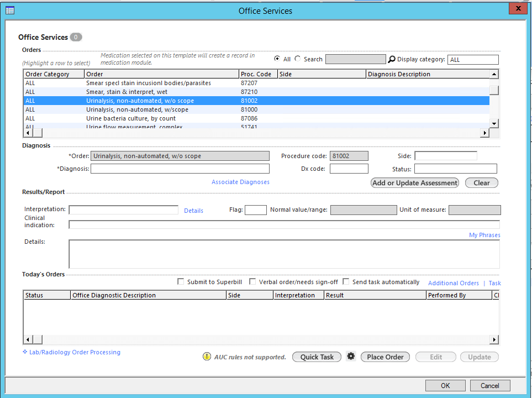Select Smear, stain & interpret, wet row
This screenshot has width=532, height=398.
coord(256,92)
